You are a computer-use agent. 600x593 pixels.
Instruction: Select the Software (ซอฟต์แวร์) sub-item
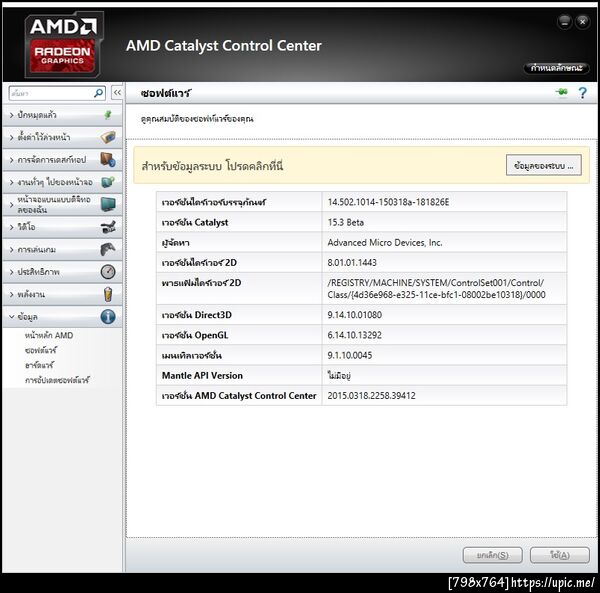click(x=41, y=350)
